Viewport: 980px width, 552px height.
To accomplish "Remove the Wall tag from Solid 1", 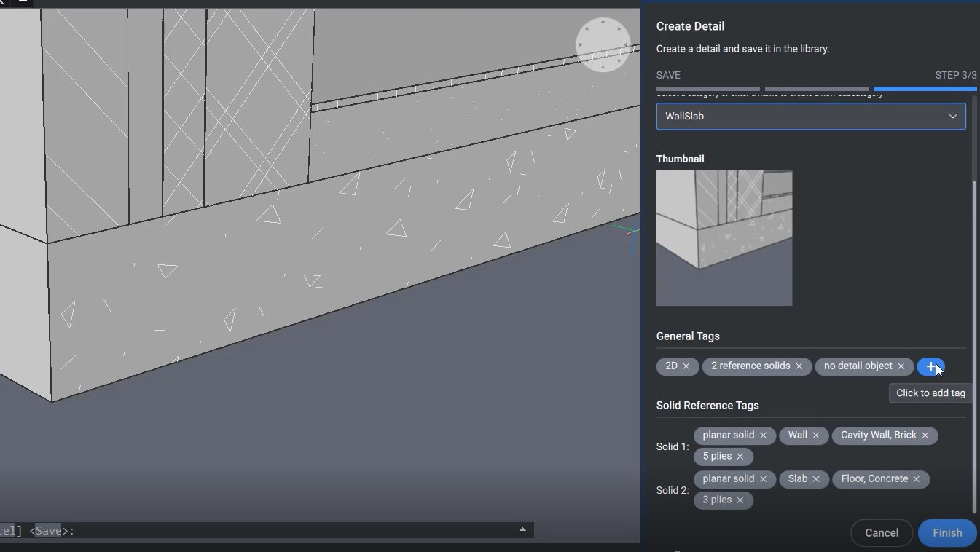I will (x=816, y=435).
